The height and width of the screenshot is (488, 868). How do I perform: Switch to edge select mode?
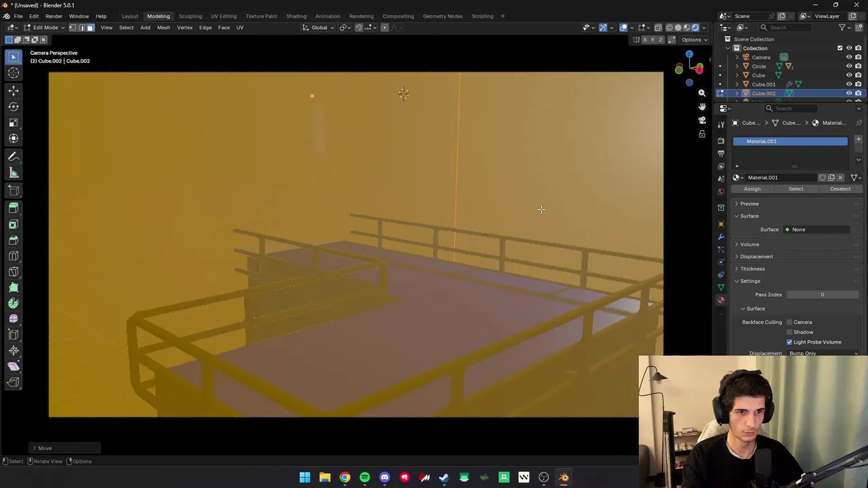tap(81, 28)
